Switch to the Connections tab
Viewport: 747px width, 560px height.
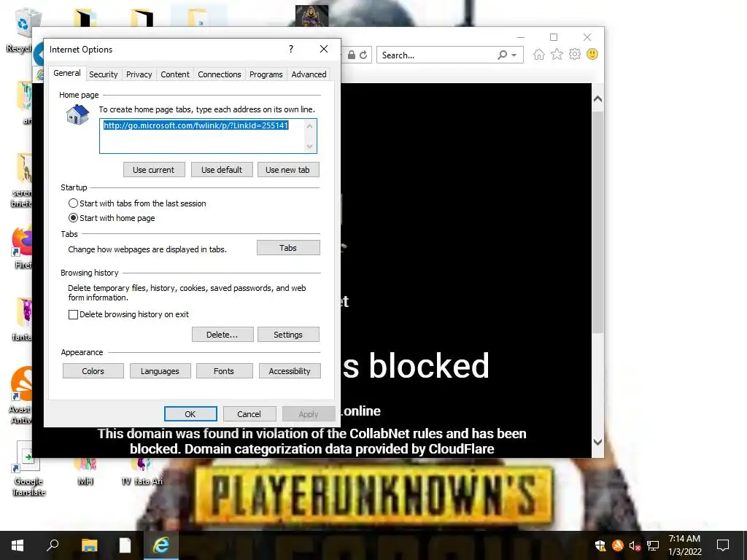pyautogui.click(x=219, y=74)
